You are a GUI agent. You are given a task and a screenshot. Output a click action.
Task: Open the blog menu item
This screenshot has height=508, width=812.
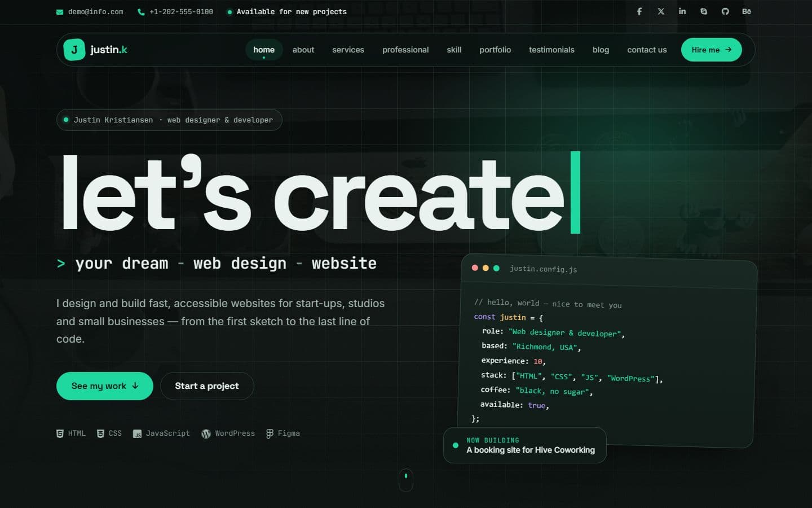(601, 50)
